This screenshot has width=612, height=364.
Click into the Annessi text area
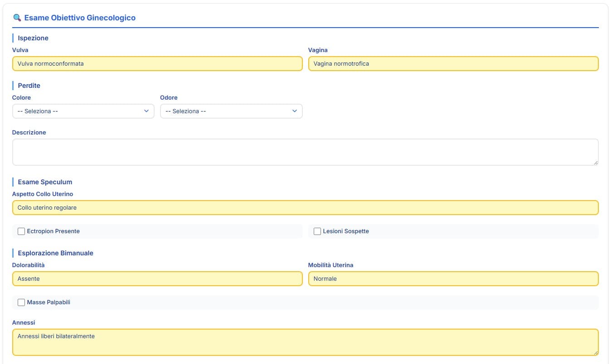[305, 342]
